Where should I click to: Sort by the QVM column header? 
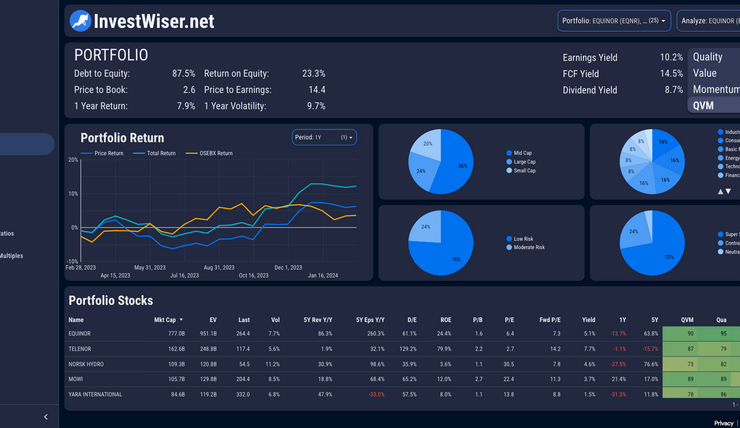(687, 320)
